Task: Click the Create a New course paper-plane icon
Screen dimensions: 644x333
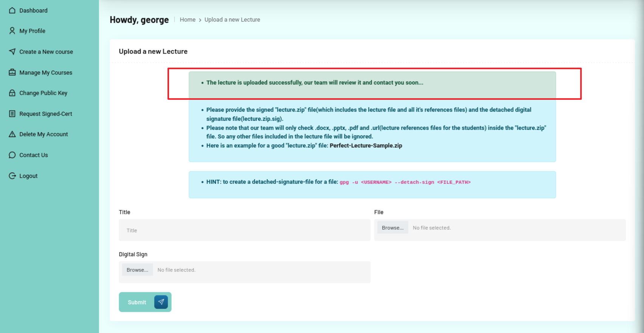Action: coord(12,52)
